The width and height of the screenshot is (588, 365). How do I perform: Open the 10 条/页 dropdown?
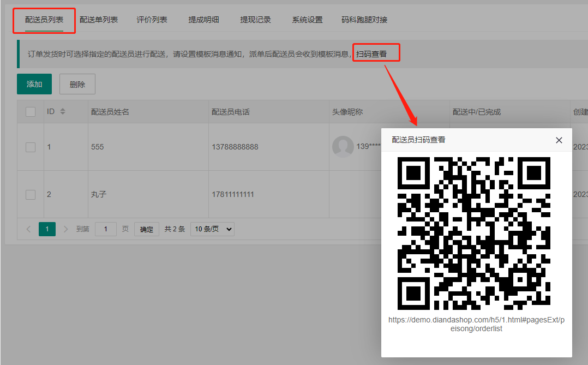tap(212, 229)
